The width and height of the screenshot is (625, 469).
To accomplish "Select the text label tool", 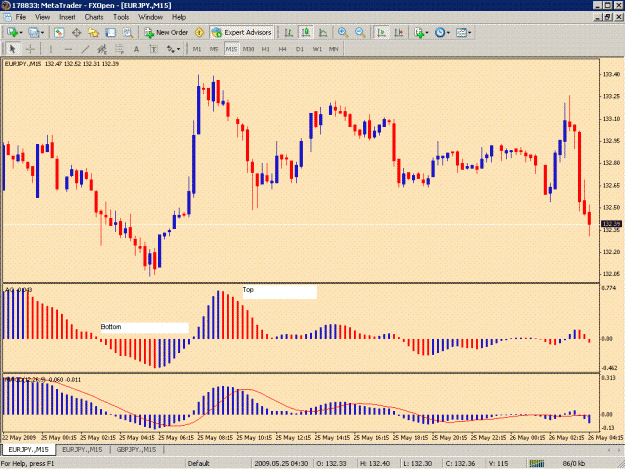I will pos(153,49).
